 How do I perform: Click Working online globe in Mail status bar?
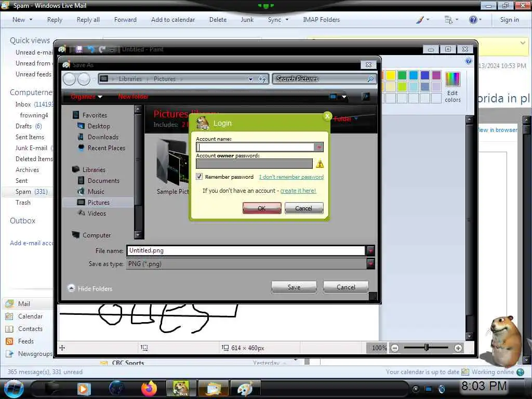click(520, 372)
